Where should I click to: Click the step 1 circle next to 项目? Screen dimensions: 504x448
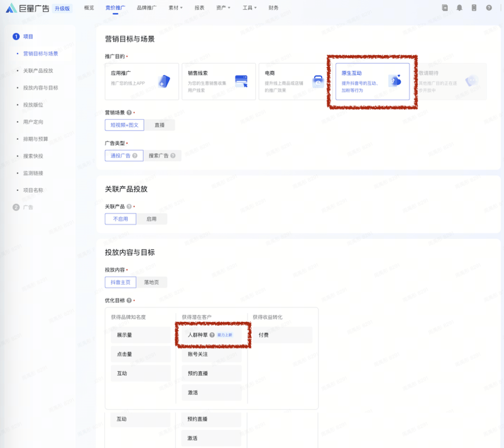[16, 37]
